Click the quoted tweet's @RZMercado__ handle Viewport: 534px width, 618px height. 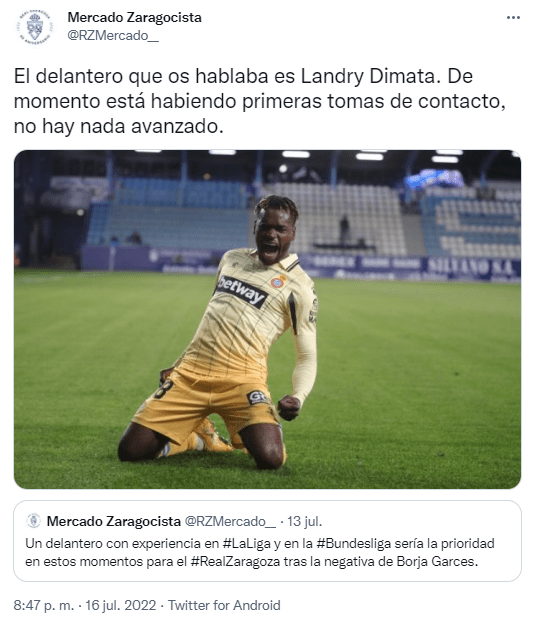(231, 521)
